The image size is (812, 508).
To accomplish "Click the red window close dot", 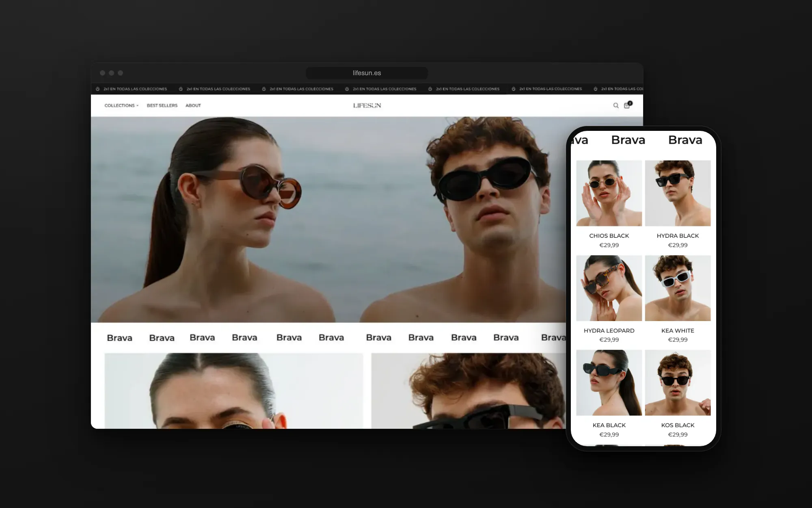I will 102,73.
